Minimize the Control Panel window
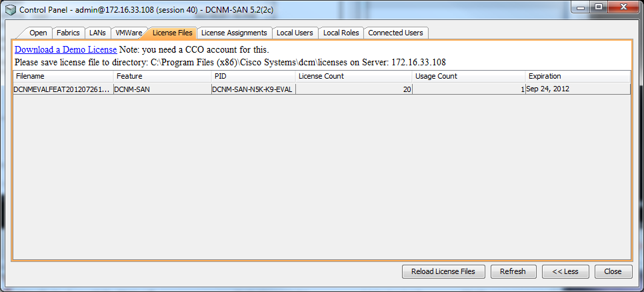Viewport: 644px width, 292px height. 581,7
